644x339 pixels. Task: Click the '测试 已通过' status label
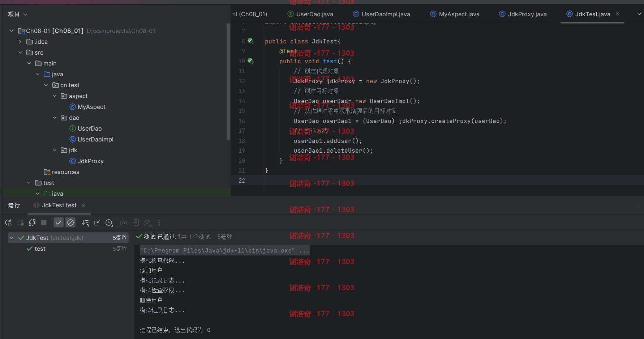point(160,237)
